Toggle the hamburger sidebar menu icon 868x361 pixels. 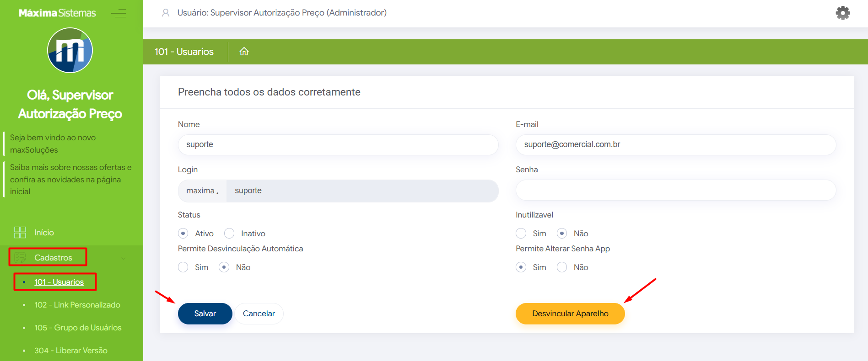pyautogui.click(x=119, y=13)
